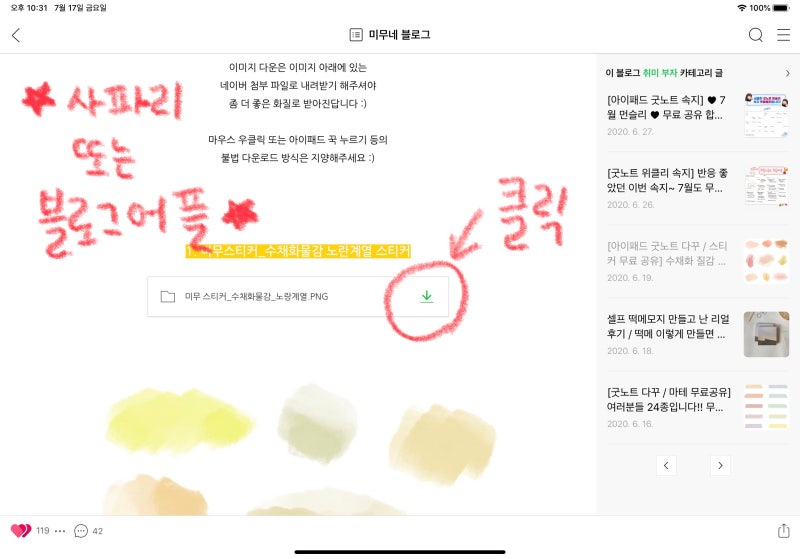Open the search magnifier icon
The width and height of the screenshot is (800, 559).
coord(756,35)
